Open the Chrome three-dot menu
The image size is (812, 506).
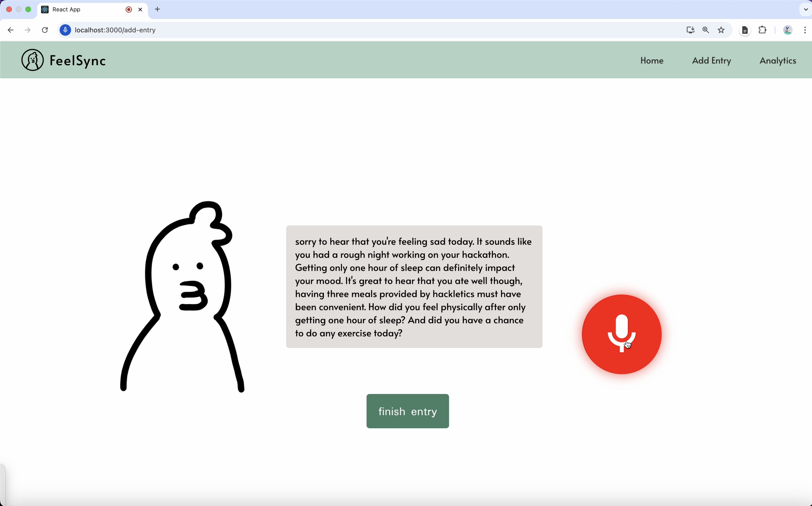click(x=805, y=30)
